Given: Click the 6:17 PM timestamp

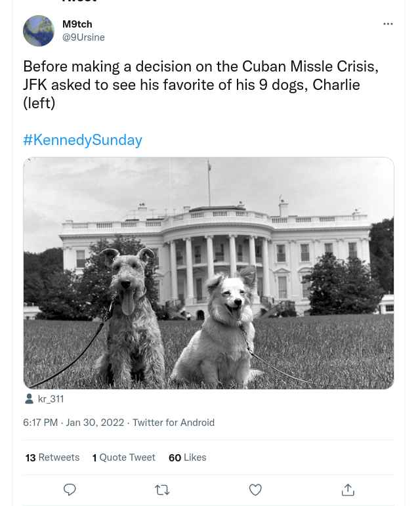Looking at the screenshot, I should (x=40, y=423).
